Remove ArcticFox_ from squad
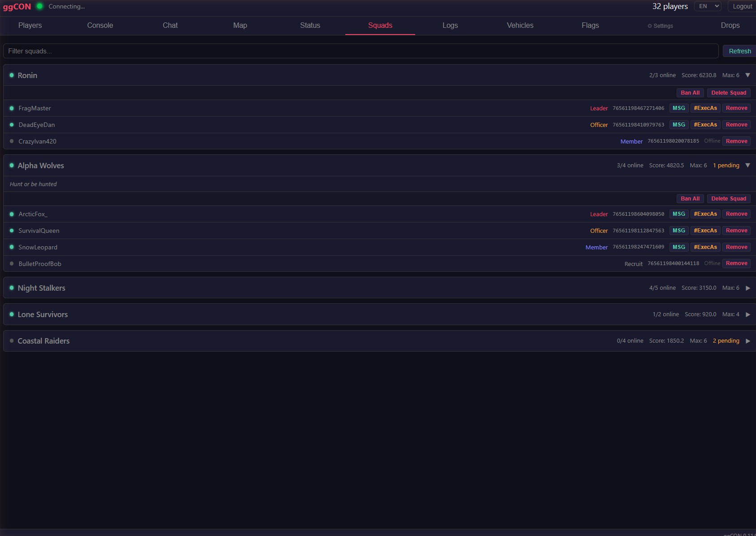The image size is (756, 536). point(736,214)
